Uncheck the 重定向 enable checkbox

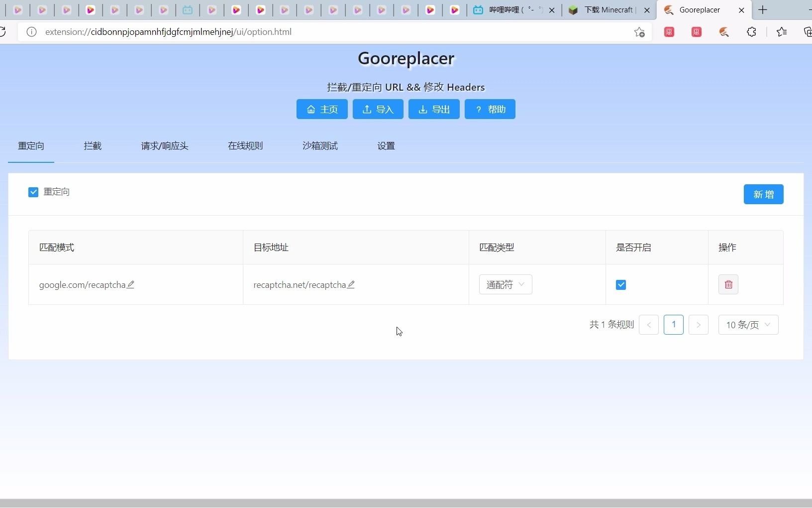[33, 192]
